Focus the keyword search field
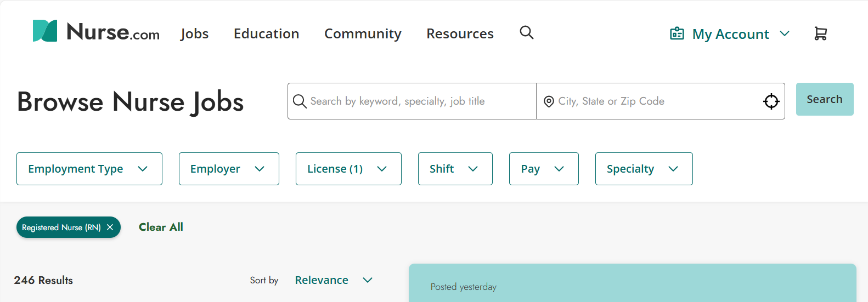Image resolution: width=868 pixels, height=302 pixels. (412, 101)
